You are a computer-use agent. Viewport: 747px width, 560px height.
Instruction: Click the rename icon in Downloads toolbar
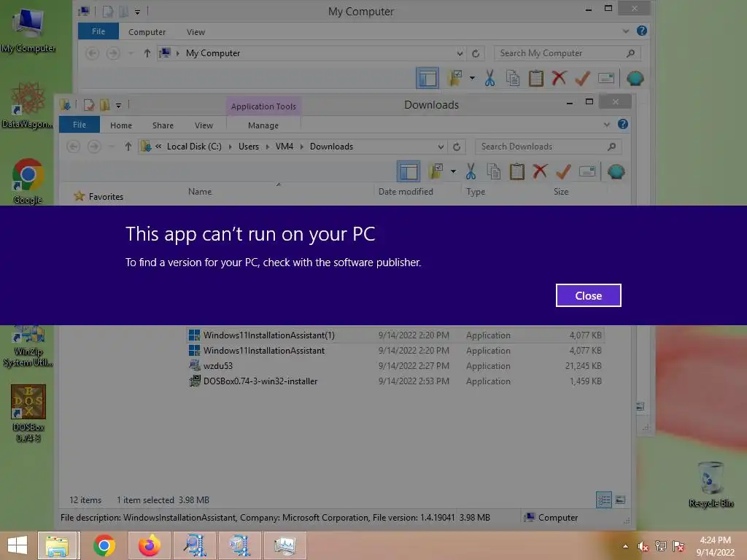(x=587, y=171)
